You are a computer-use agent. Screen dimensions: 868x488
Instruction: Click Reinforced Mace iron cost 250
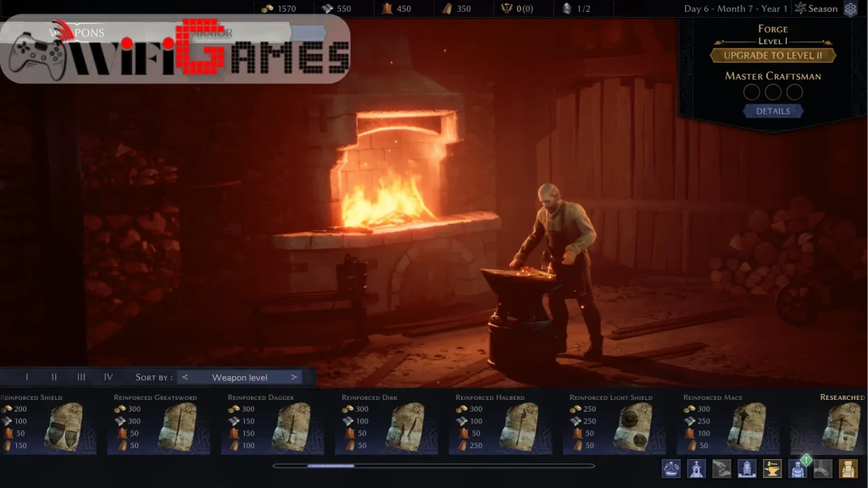click(704, 421)
